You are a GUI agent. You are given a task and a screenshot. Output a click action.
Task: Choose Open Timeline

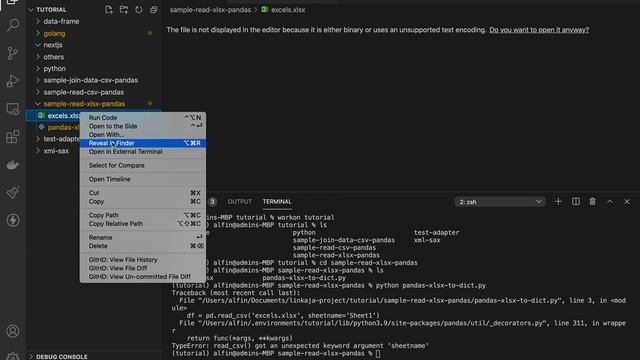(x=143, y=179)
